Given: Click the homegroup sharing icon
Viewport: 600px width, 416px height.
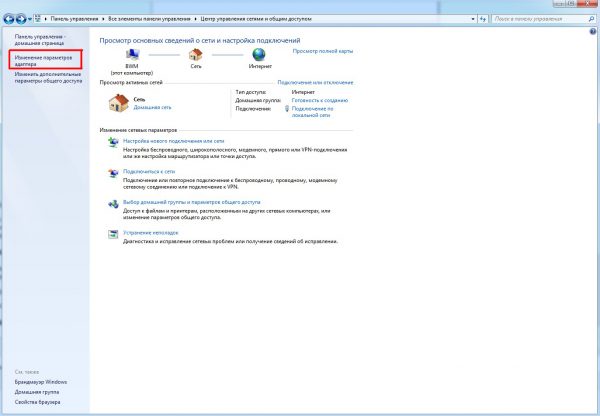Looking at the screenshot, I should coord(113,204).
